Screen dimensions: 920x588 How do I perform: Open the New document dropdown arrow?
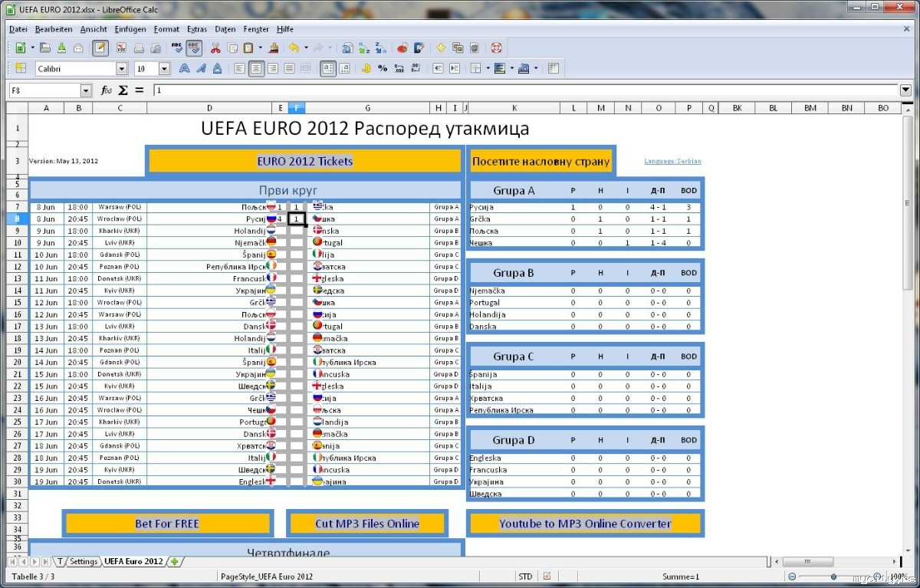click(x=32, y=48)
